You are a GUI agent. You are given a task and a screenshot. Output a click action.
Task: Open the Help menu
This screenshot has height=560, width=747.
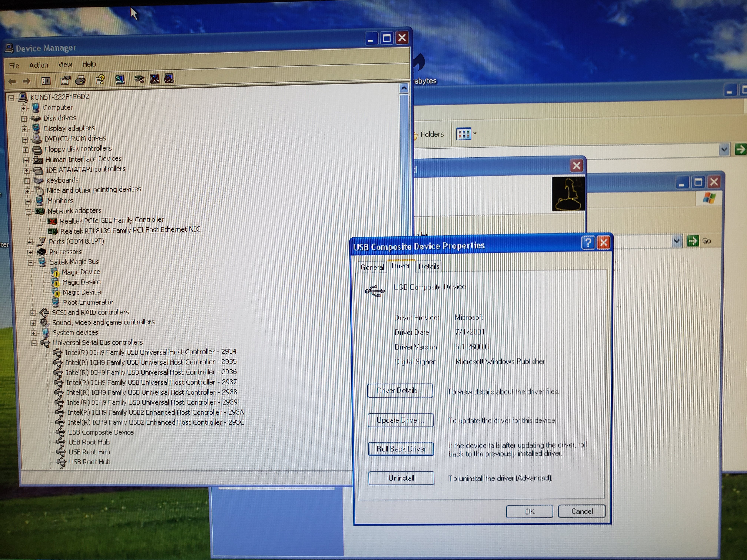tap(89, 64)
